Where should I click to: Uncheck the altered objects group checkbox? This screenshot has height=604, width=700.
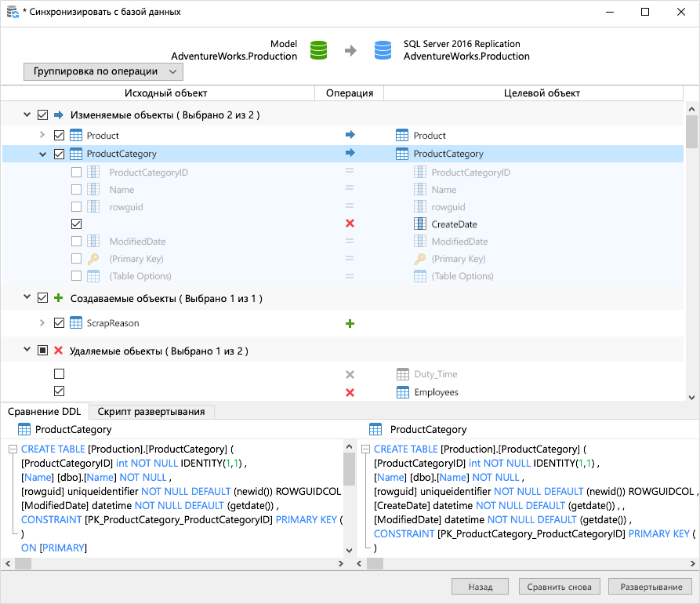(42, 115)
